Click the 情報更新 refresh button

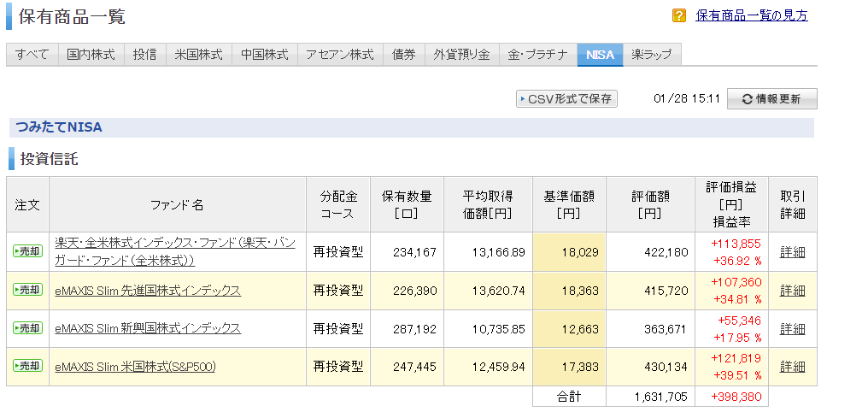click(771, 98)
